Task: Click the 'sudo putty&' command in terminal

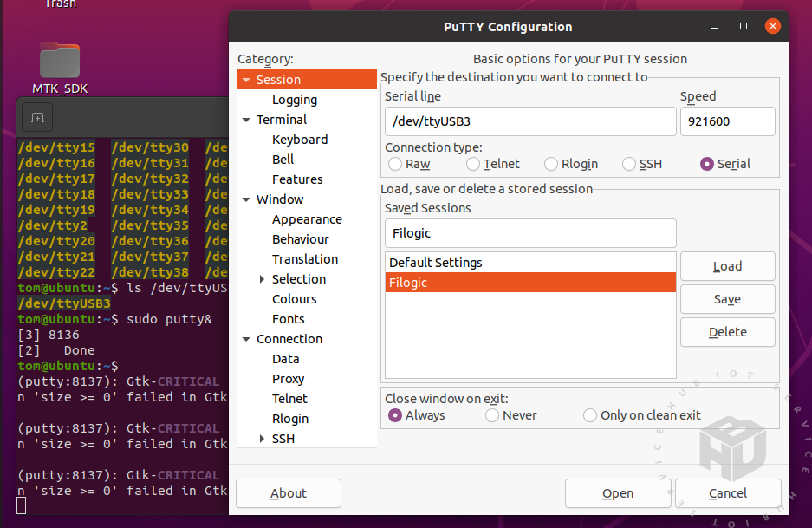Action: 169,319
